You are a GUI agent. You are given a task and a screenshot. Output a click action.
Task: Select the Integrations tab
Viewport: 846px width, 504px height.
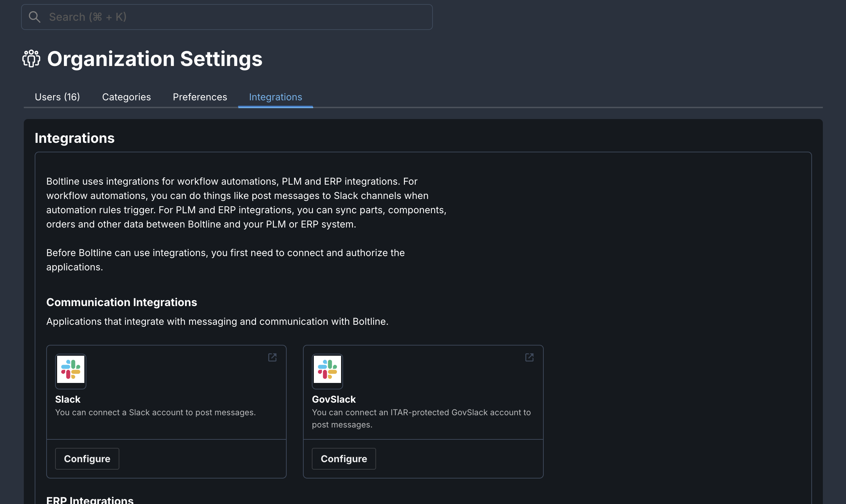[275, 97]
